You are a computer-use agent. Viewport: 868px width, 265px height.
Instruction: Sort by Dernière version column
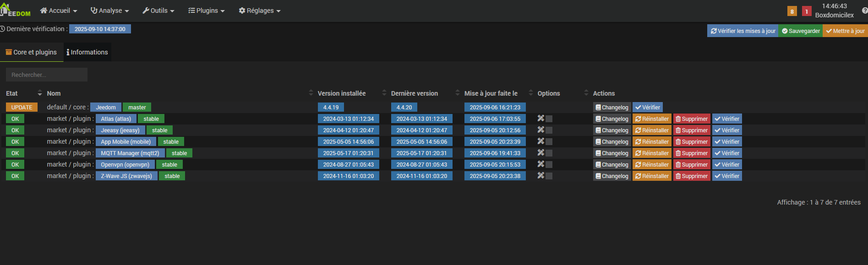[x=425, y=93]
